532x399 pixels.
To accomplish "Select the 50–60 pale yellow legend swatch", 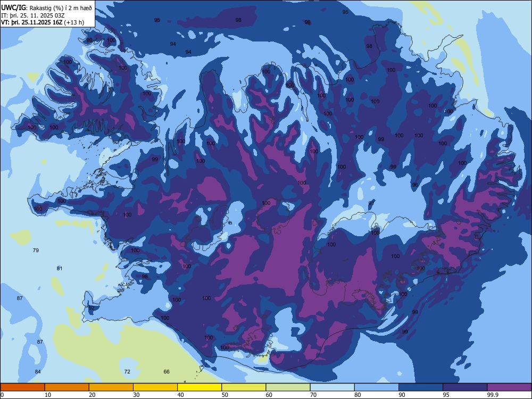I will (244, 387).
